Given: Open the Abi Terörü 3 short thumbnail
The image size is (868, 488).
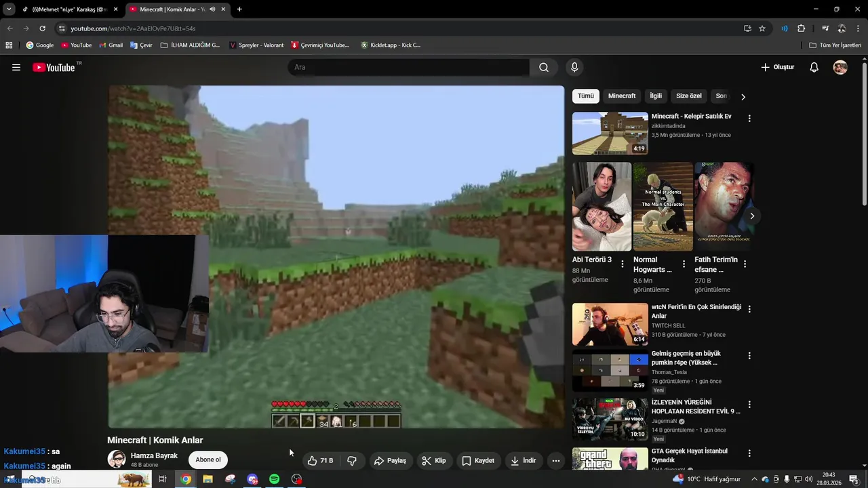Looking at the screenshot, I should coord(601,207).
